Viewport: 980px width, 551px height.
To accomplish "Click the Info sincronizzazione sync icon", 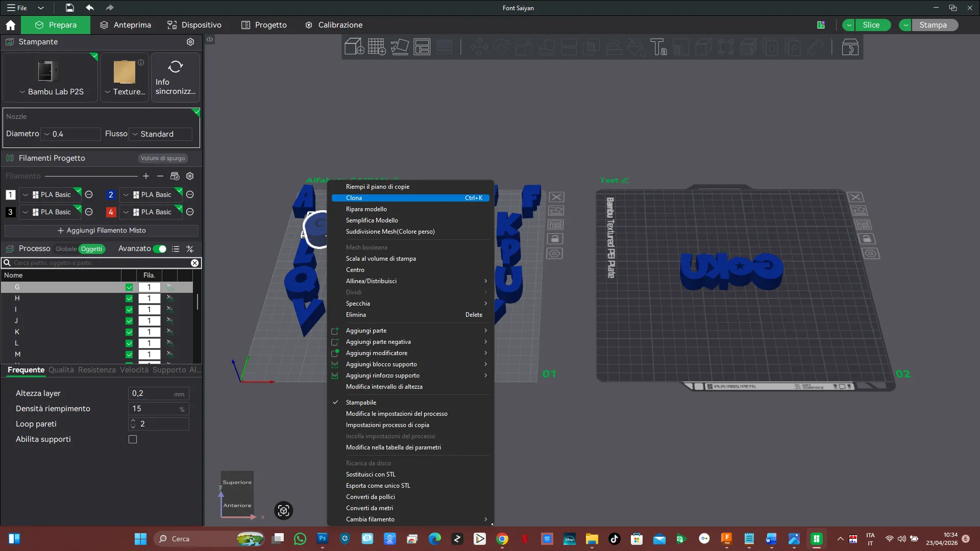I will pos(175,67).
